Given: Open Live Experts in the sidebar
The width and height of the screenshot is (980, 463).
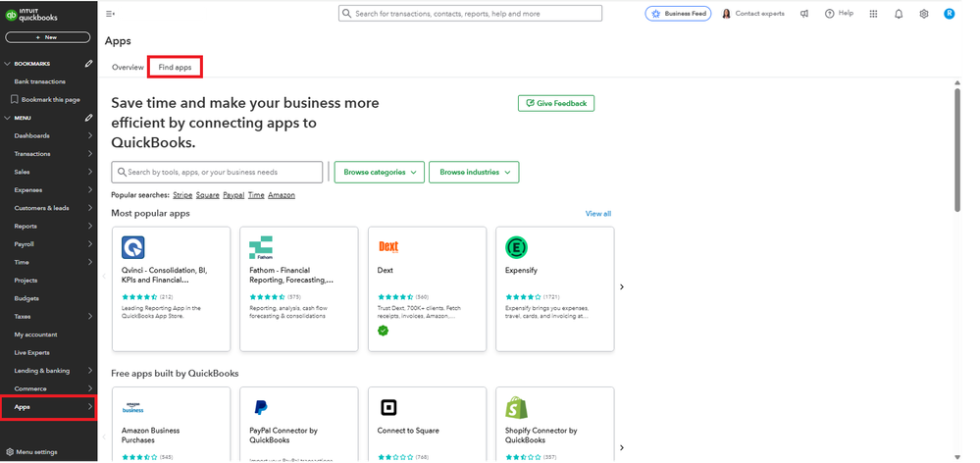Looking at the screenshot, I should tap(31, 353).
